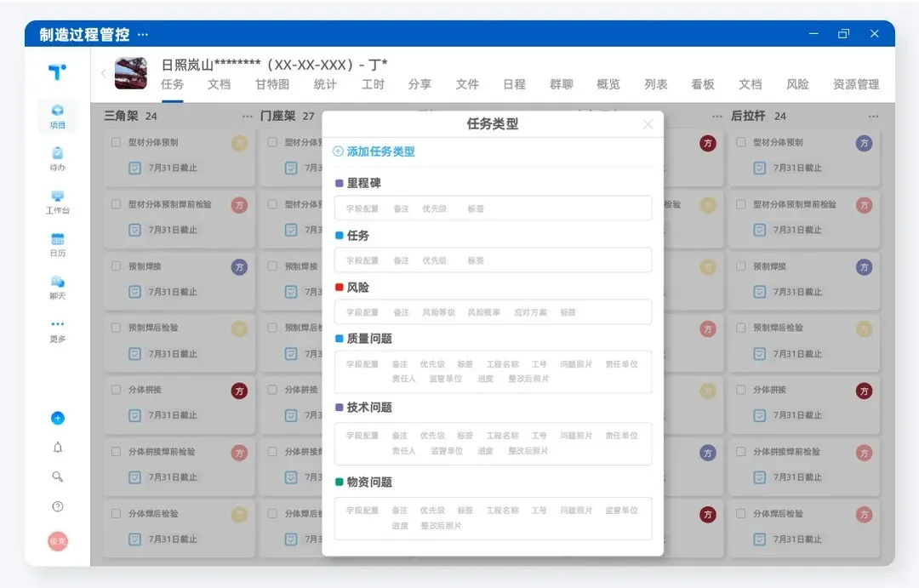The image size is (919, 588).
Task: Switch to the 日程 tab
Action: click(x=514, y=84)
